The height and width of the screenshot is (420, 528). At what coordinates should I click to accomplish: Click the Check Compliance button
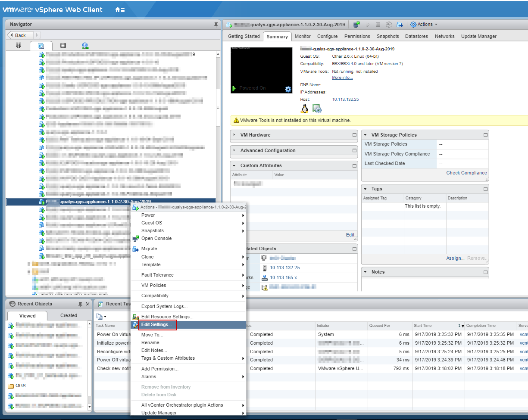coord(466,173)
